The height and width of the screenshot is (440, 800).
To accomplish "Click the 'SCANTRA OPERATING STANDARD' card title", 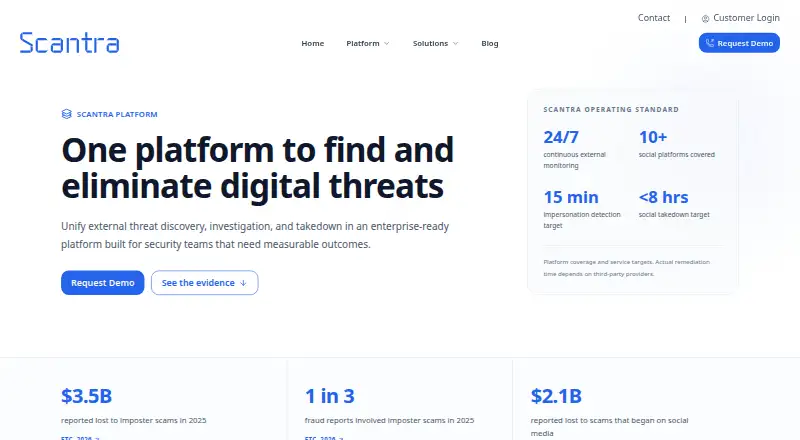I will point(611,109).
